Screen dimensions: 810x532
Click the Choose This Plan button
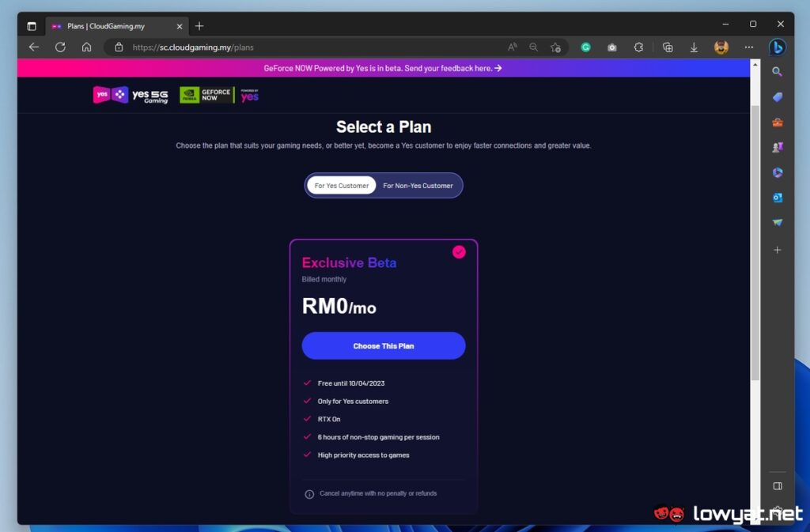(384, 345)
